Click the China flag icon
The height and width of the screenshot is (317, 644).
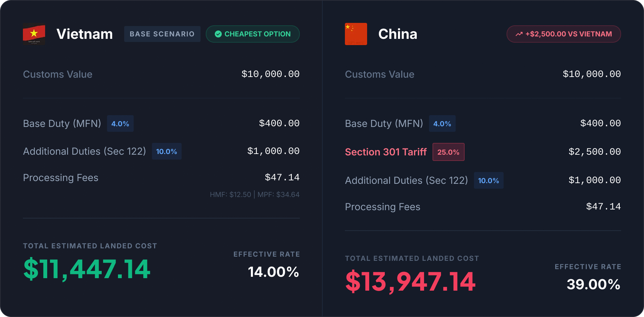tap(356, 34)
